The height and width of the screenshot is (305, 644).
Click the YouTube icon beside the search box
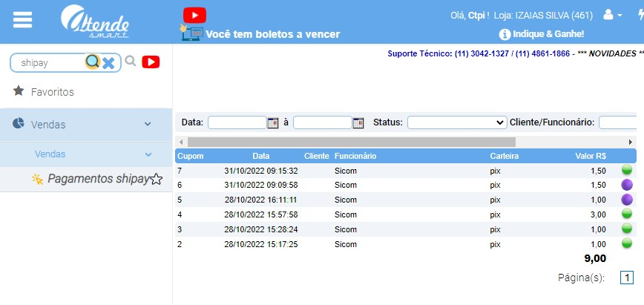[x=151, y=62]
